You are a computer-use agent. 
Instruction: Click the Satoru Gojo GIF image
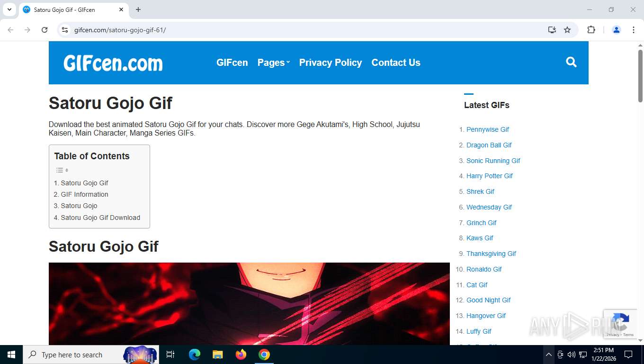coord(249,304)
